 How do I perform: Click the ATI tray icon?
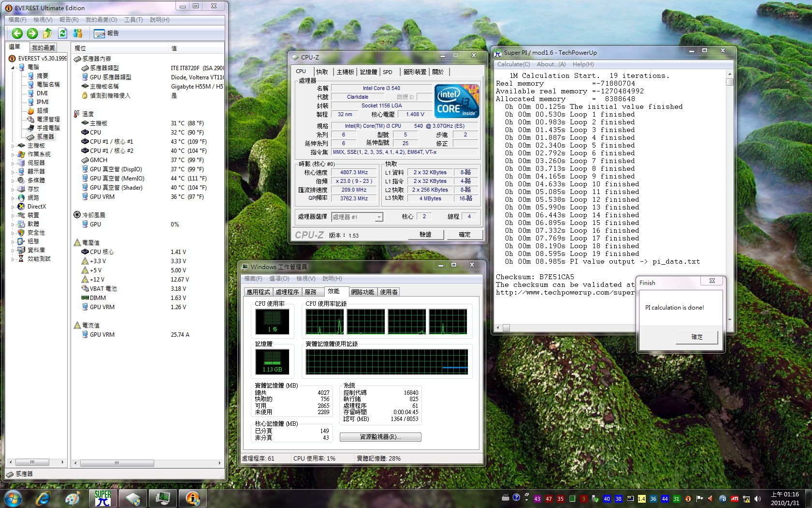point(734,498)
